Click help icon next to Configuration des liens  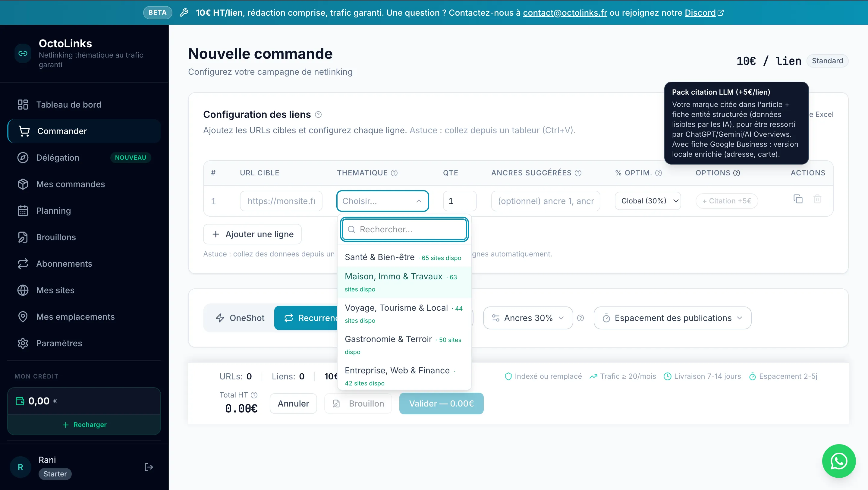click(x=318, y=115)
